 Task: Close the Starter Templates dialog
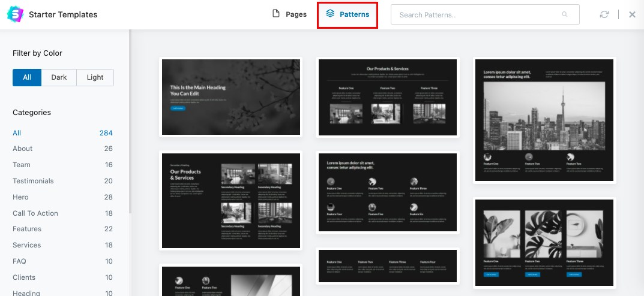(x=632, y=14)
